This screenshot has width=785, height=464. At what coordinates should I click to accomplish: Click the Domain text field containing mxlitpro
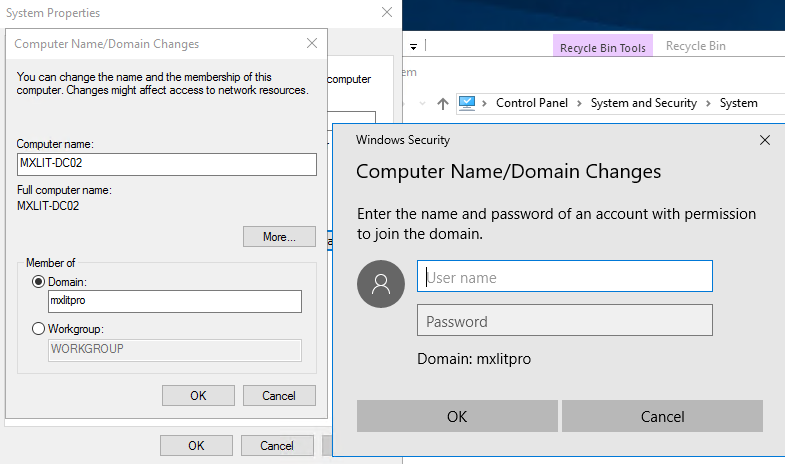tap(174, 301)
